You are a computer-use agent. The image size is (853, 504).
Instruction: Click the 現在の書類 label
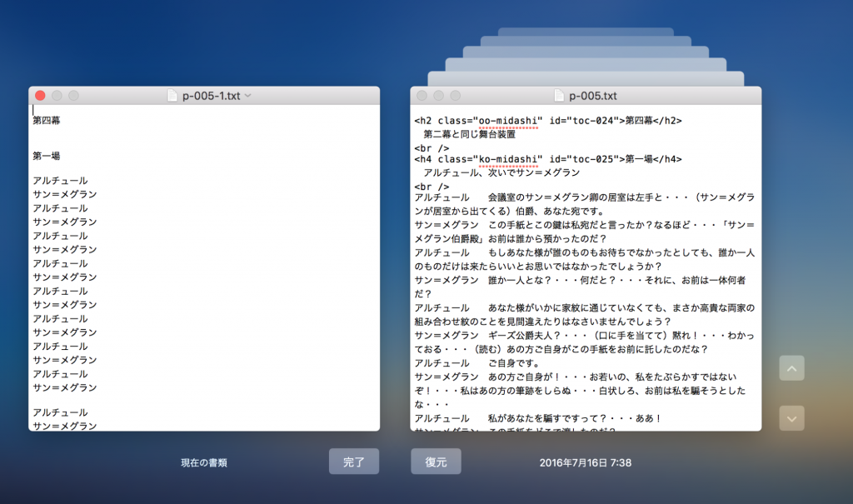204,462
